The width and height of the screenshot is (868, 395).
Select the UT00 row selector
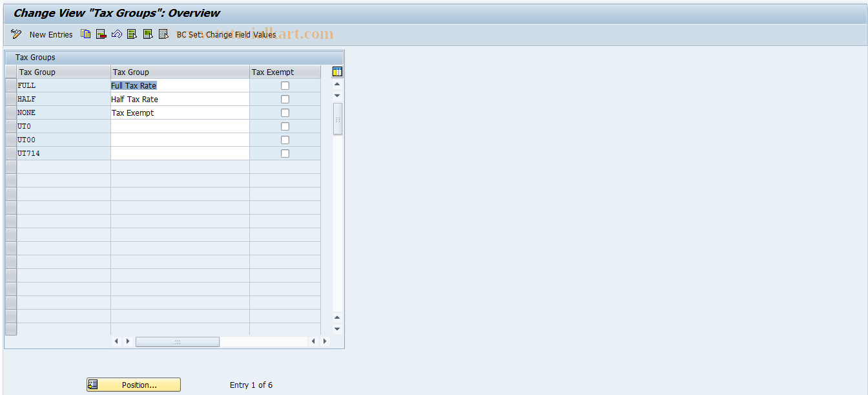(x=11, y=140)
